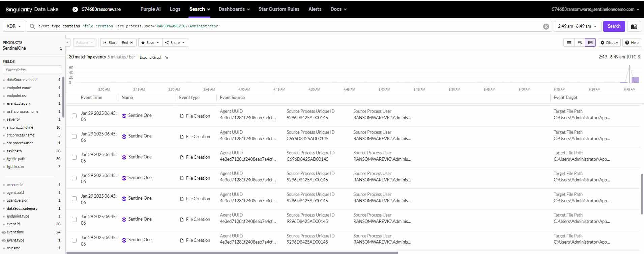Select the endpoint.os field
This screenshot has height=254, width=644.
point(16,96)
